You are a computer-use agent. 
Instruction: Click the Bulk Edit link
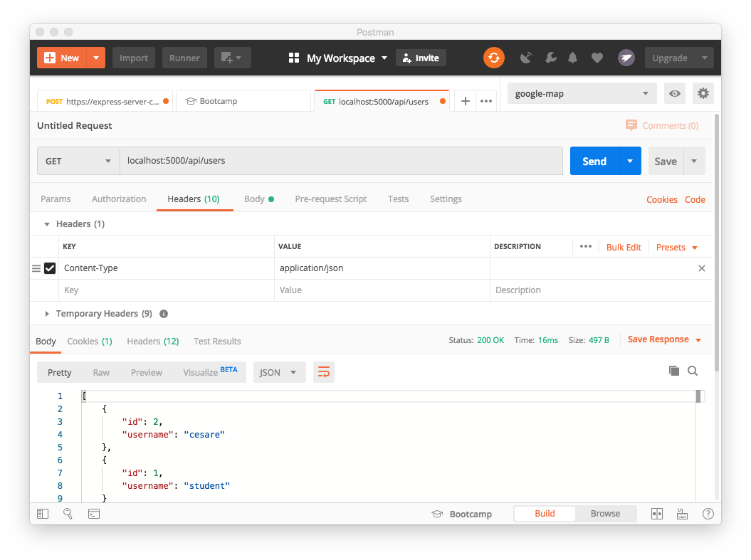(624, 247)
